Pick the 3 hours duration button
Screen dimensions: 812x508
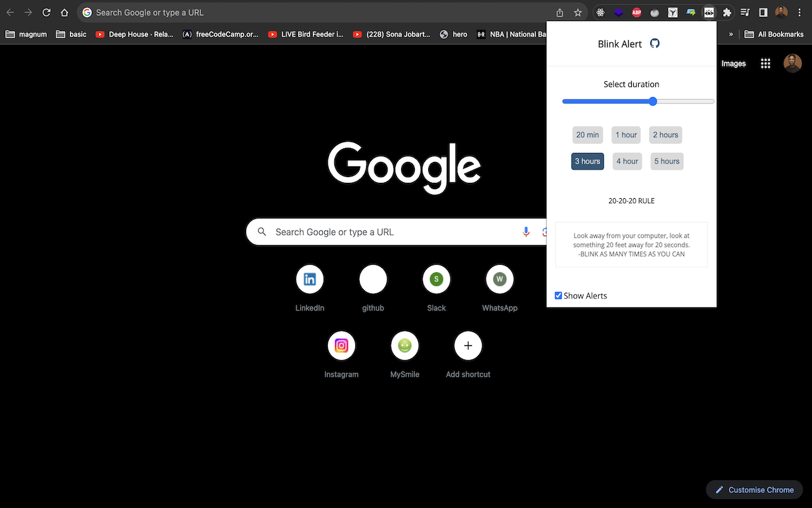[x=587, y=161]
